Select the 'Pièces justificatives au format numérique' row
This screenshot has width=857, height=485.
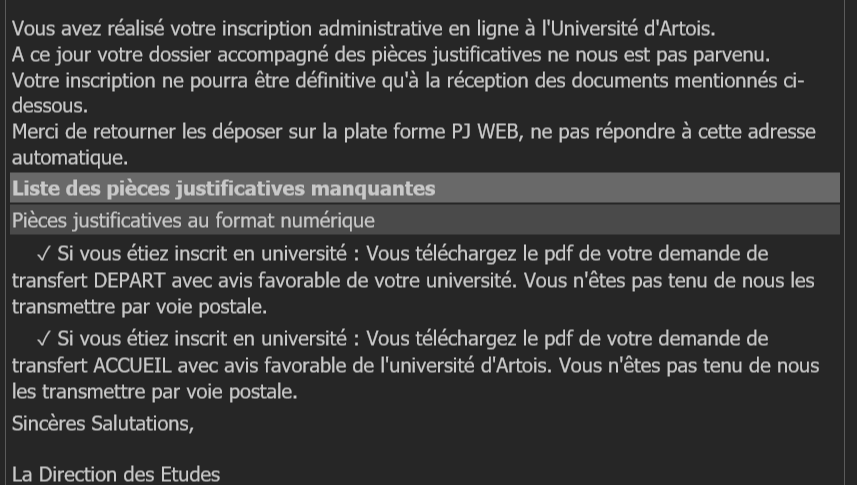[x=193, y=220]
